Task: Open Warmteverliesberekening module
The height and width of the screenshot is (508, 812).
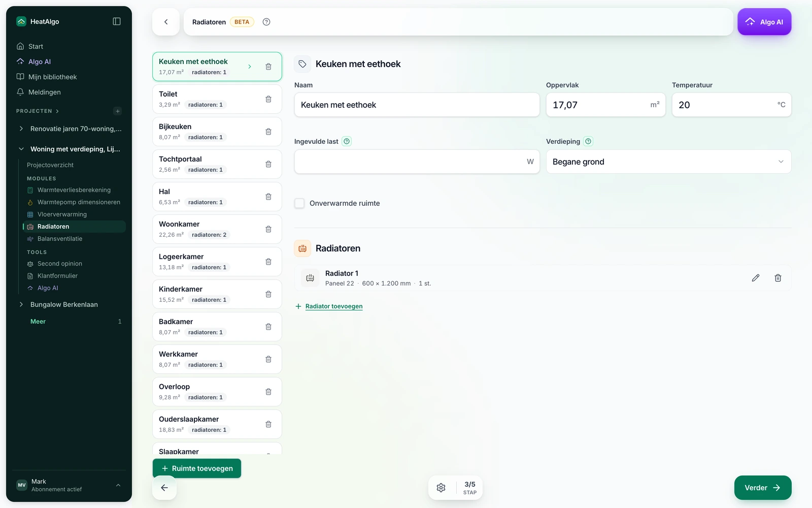Action: [74, 190]
